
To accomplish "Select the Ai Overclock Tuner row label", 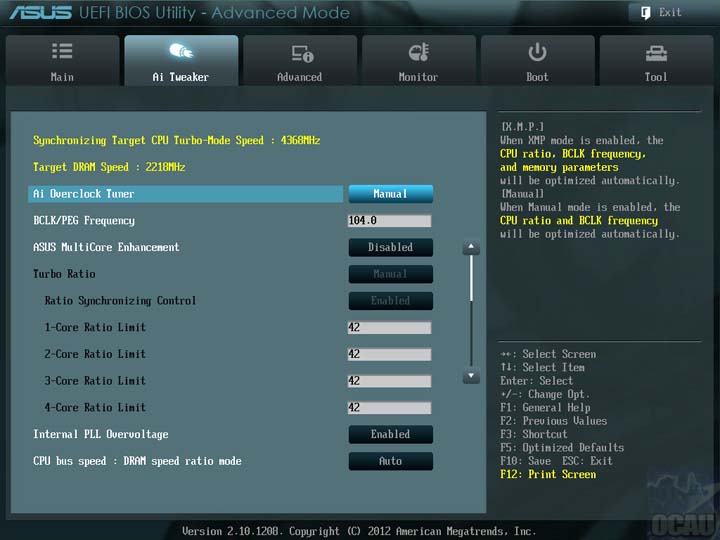I will click(84, 194).
